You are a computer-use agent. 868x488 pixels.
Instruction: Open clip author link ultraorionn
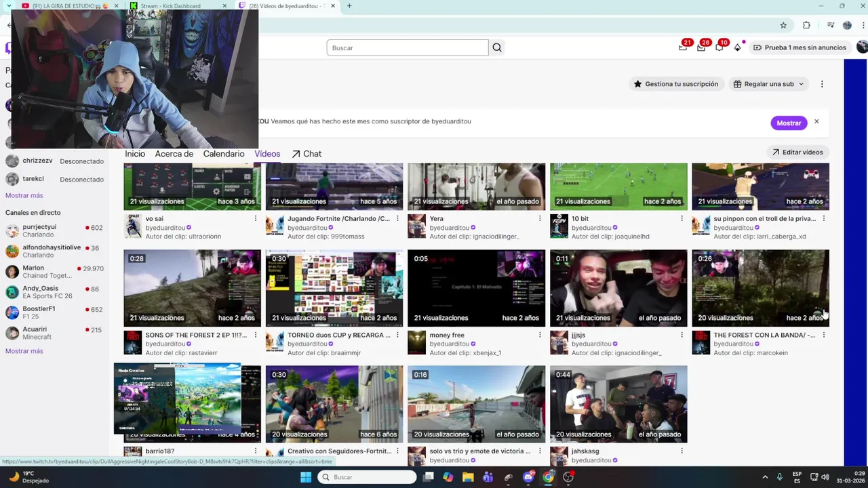(x=202, y=237)
